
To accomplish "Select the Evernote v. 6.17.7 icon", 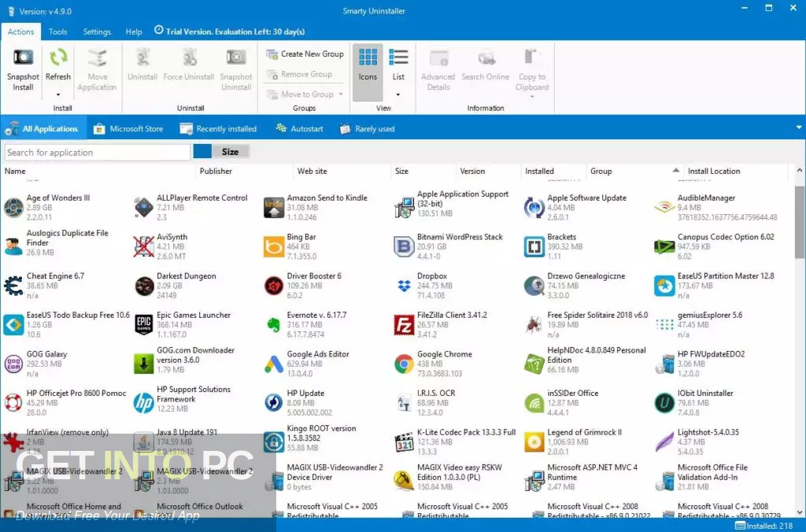I will (x=274, y=325).
